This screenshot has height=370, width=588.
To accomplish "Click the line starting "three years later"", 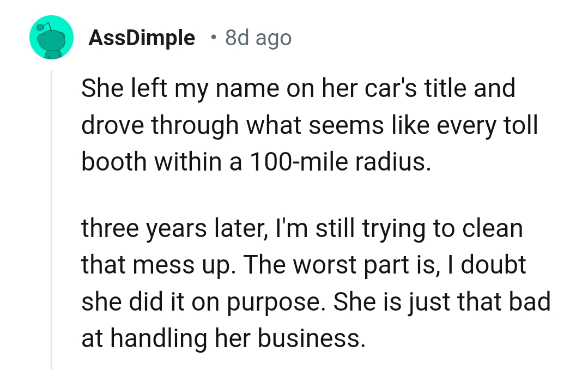I will pyautogui.click(x=301, y=228).
